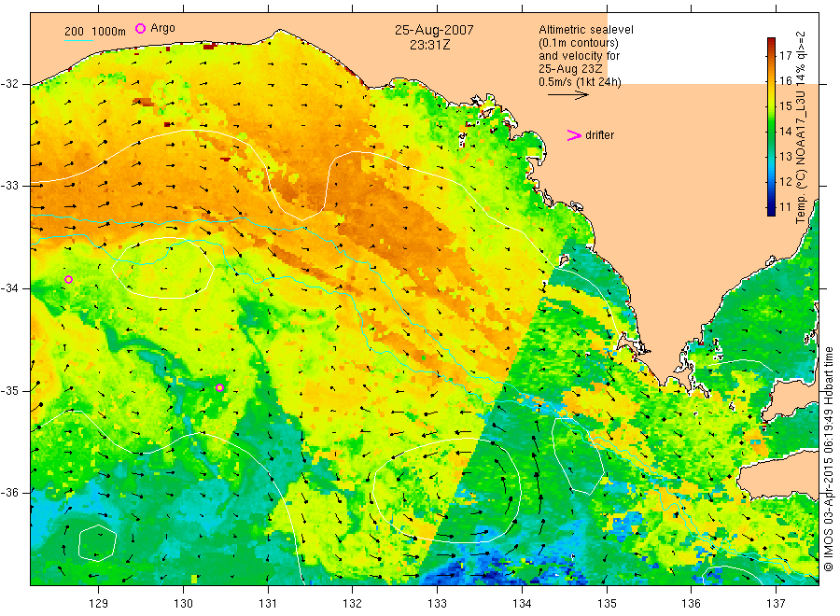This screenshot has height=616, width=840.
Task: Click the 14 label on the temperature scale
Action: (x=785, y=132)
